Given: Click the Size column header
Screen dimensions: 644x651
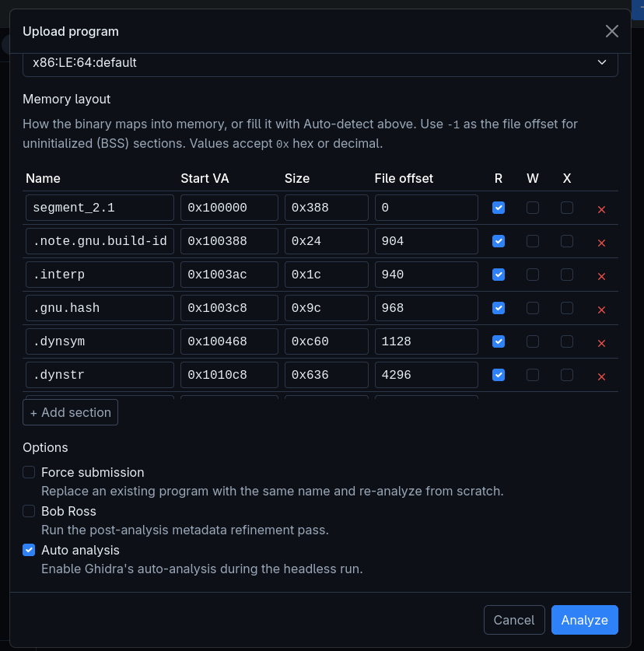Looking at the screenshot, I should coord(297,179).
